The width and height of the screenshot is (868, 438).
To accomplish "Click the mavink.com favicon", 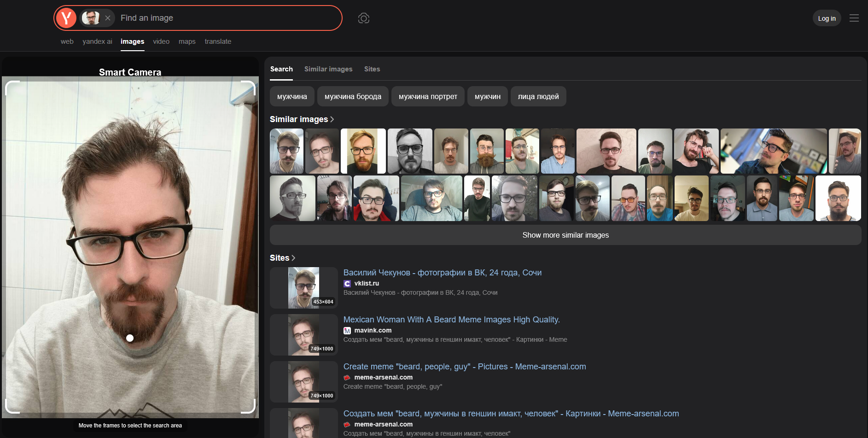I will [347, 331].
